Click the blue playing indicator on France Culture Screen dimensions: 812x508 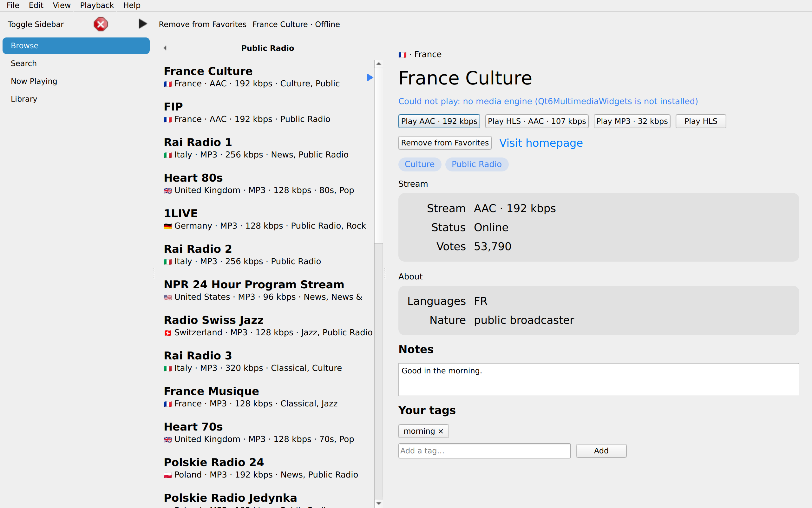tap(370, 77)
